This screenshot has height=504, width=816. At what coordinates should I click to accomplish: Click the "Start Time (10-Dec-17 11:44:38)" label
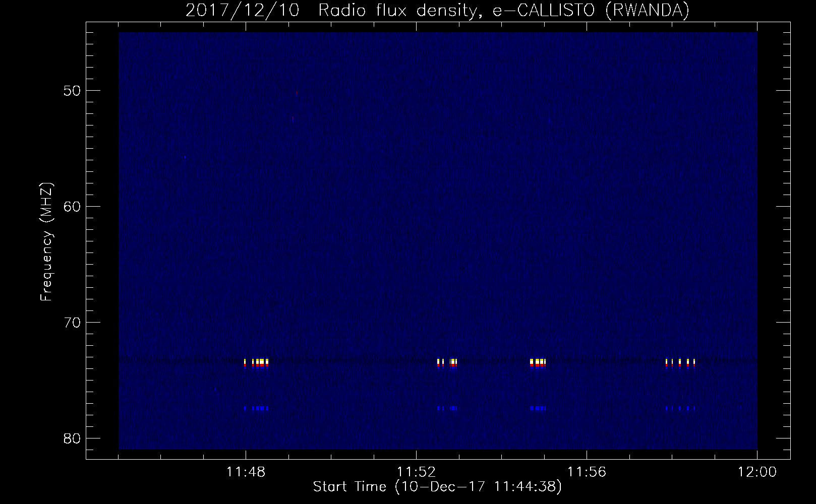pos(437,487)
